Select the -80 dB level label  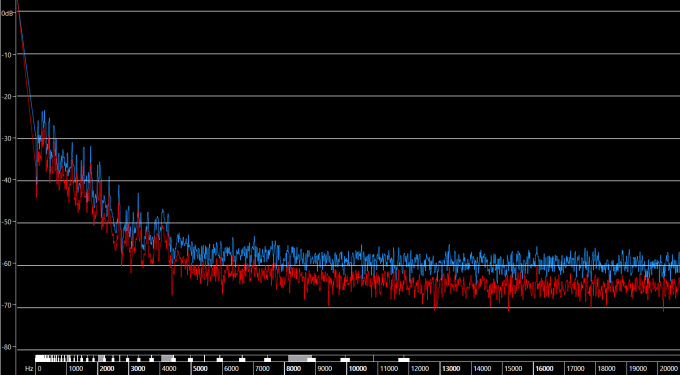[x=7, y=347]
